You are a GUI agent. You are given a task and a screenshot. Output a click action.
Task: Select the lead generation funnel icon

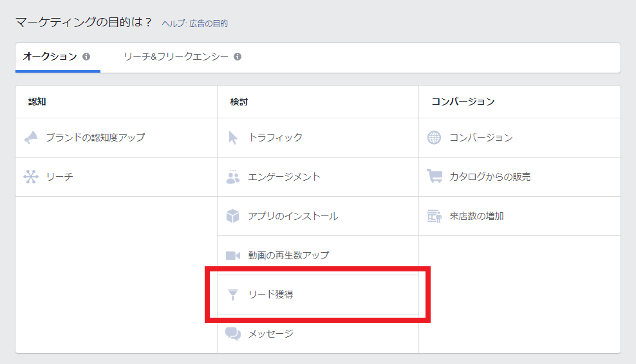(233, 295)
